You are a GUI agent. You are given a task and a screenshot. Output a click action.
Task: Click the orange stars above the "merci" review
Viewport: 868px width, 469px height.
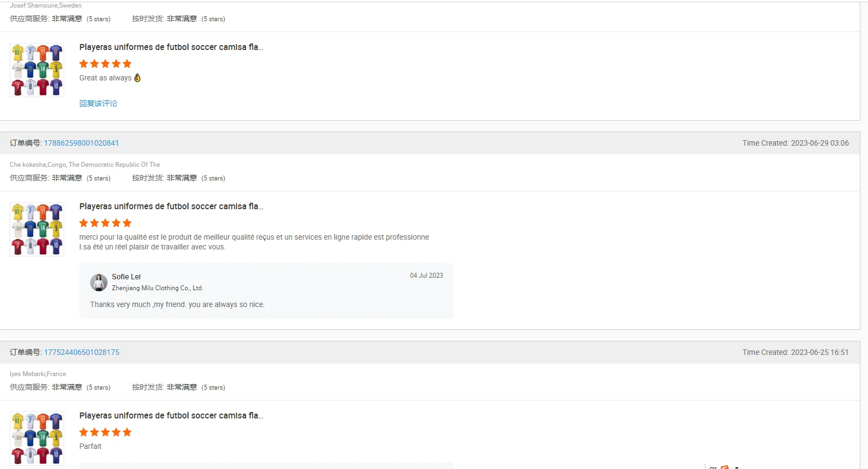[105, 223]
